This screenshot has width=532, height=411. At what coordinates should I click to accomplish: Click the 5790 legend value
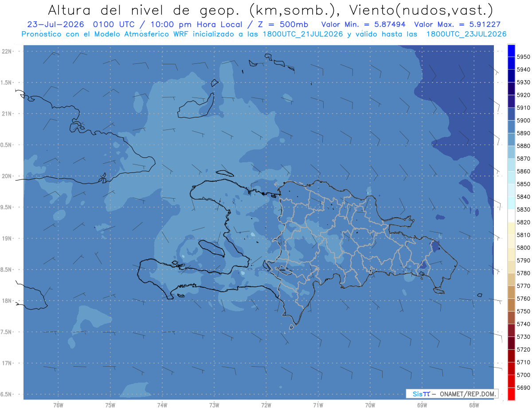coord(524,260)
